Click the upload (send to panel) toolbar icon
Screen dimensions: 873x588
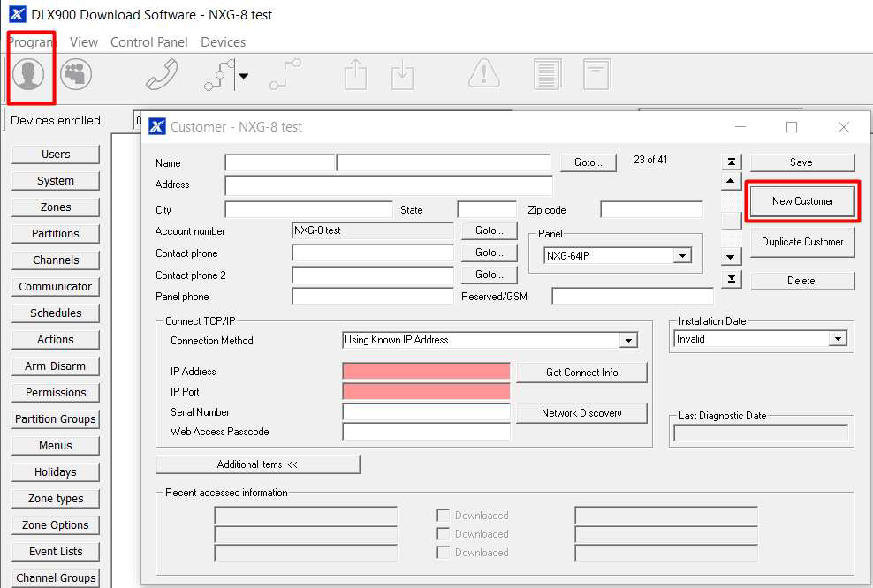tap(355, 74)
